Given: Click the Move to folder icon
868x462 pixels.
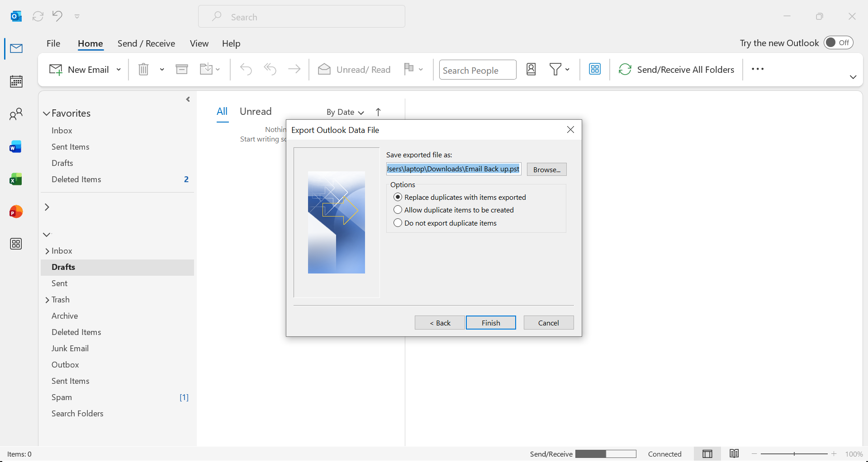Looking at the screenshot, I should (206, 69).
